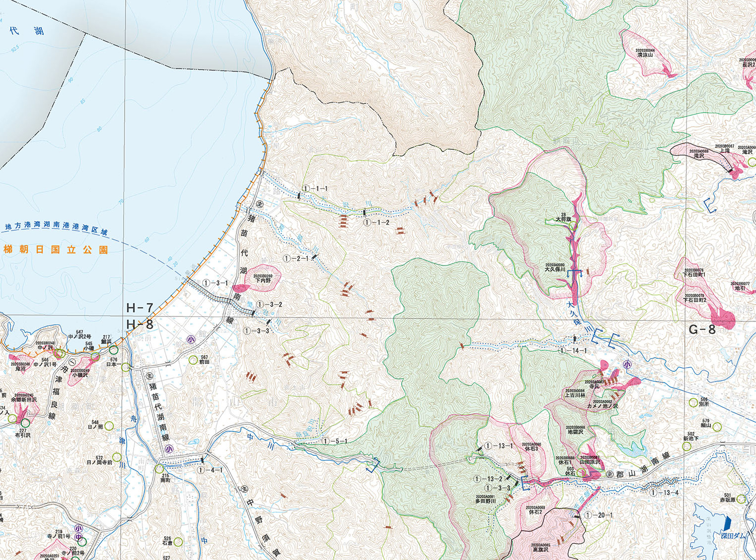Click the green circle for 572 日ノ岡寺前

tap(117, 457)
